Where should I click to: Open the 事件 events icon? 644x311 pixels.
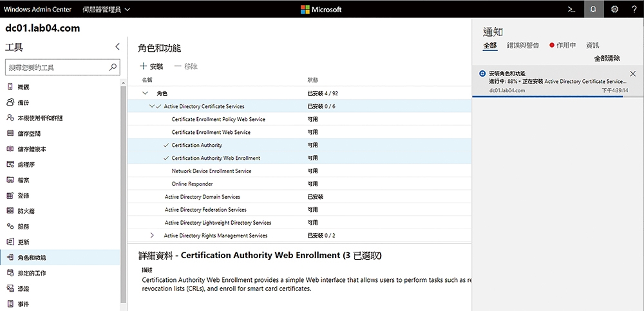tap(10, 304)
